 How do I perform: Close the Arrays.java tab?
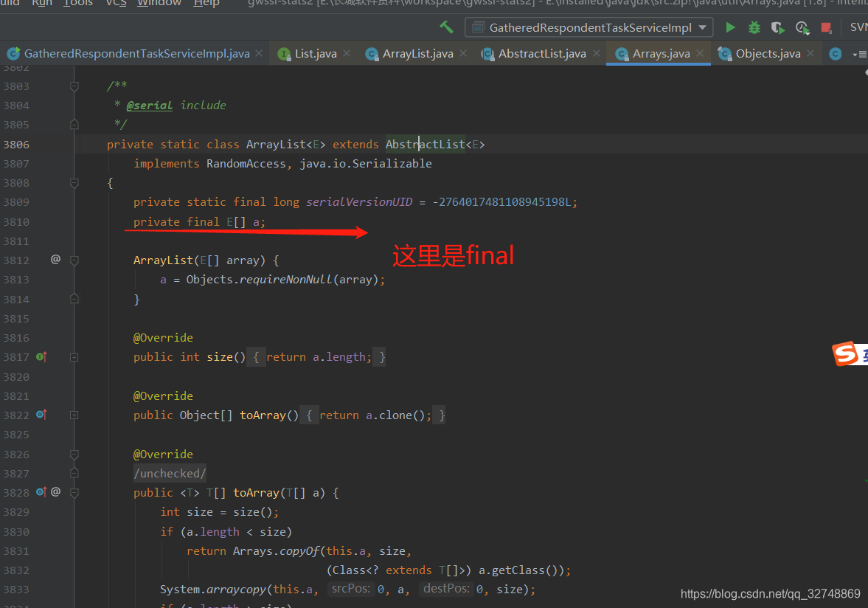click(x=700, y=53)
